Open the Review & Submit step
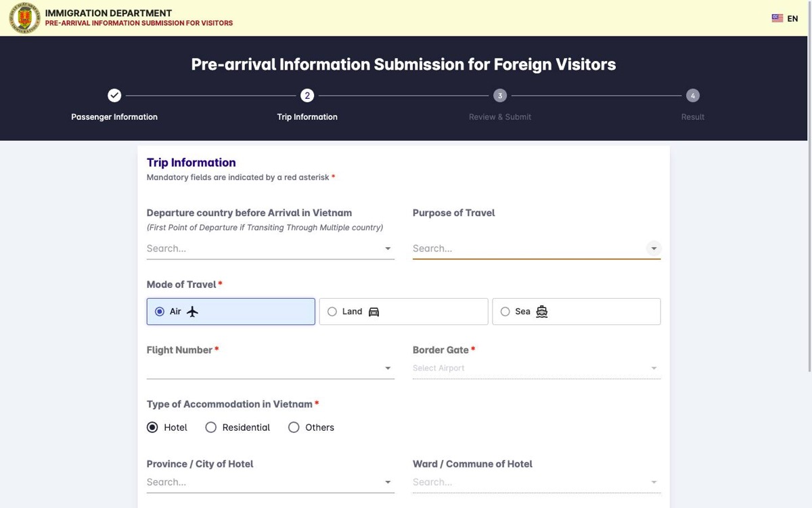812x508 pixels. pos(500,117)
